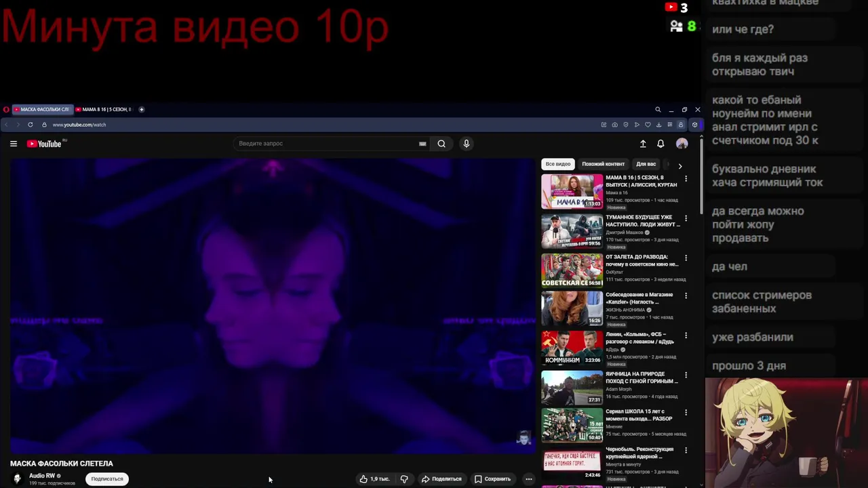The height and width of the screenshot is (488, 868).
Task: Open the МАМА В 16 video thumbnail
Action: (572, 191)
